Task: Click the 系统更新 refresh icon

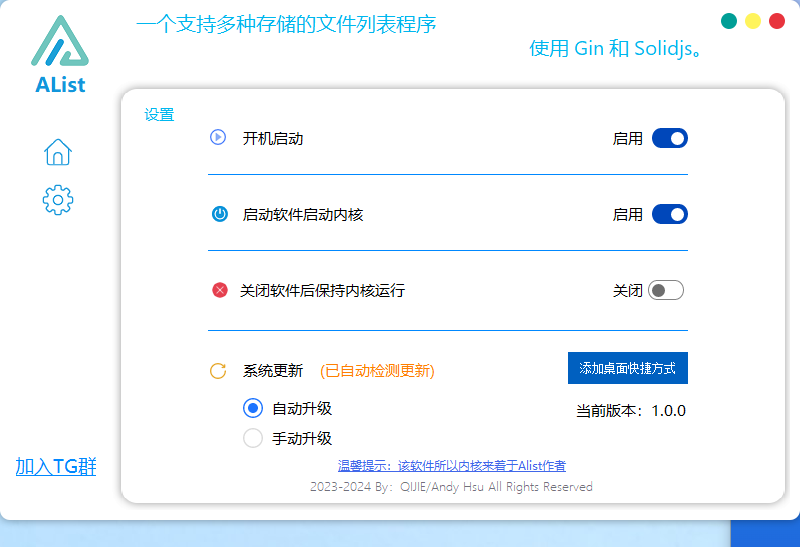Action: point(218,371)
